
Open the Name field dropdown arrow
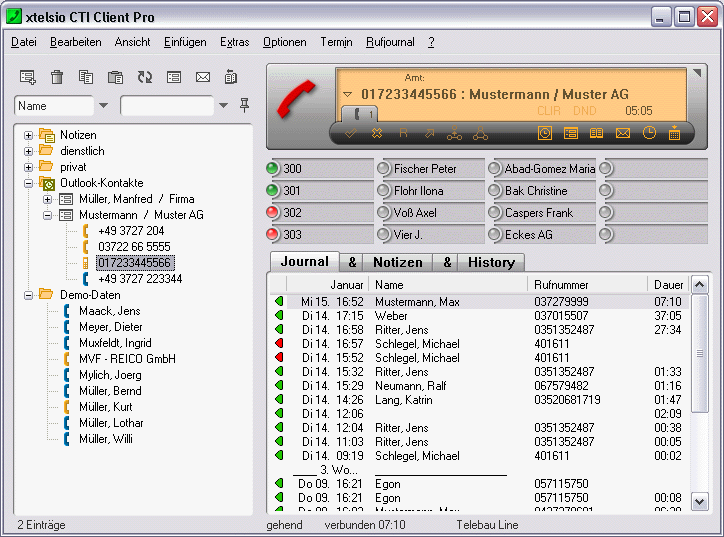coord(103,106)
